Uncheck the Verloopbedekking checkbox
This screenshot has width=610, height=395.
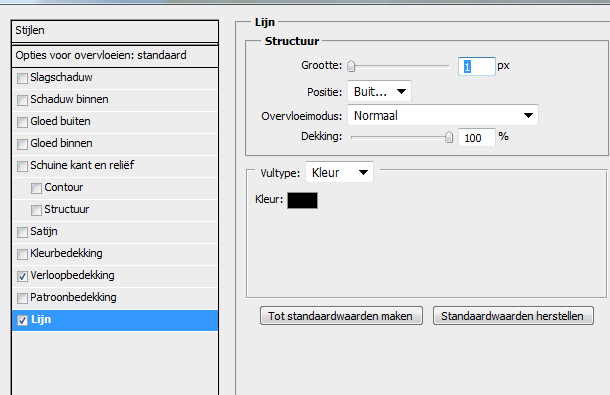coord(22,276)
